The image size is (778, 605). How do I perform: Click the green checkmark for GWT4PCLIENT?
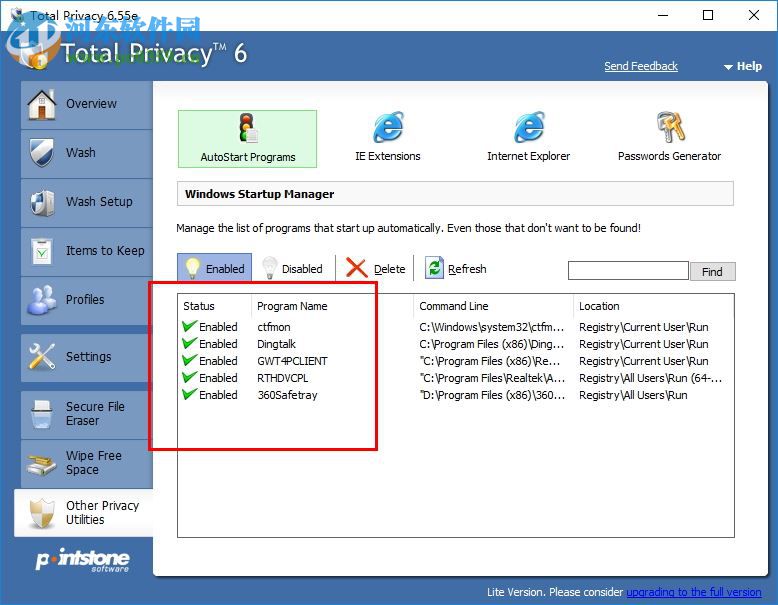(190, 360)
